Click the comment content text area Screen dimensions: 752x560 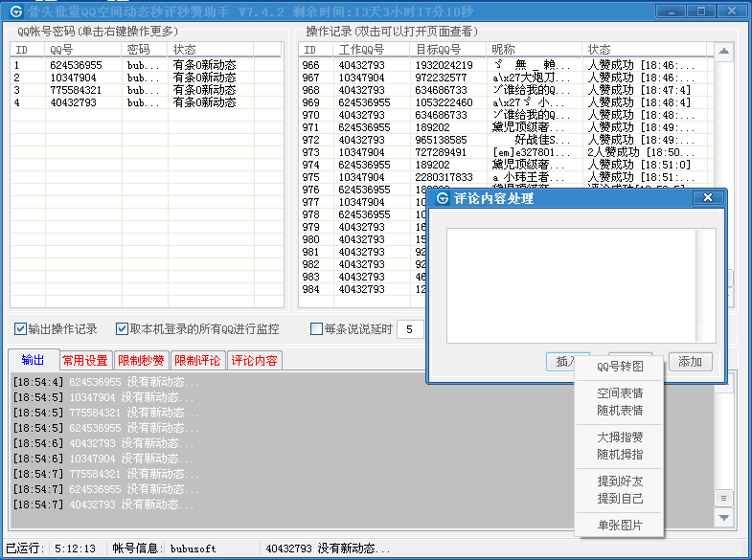point(571,284)
